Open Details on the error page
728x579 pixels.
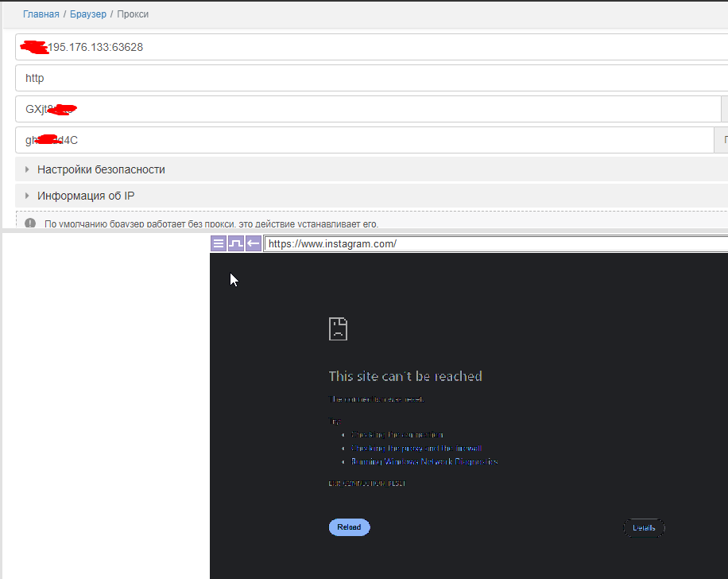pyautogui.click(x=644, y=528)
